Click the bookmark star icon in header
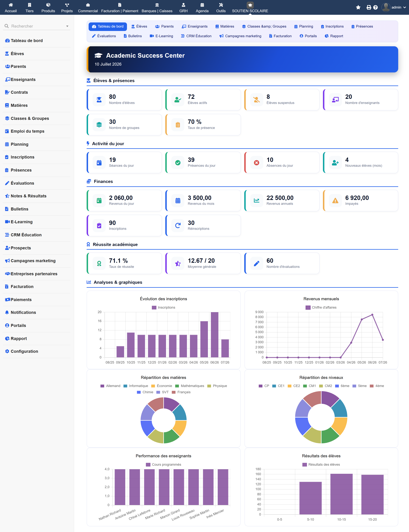The image size is (409, 532). 358,7
